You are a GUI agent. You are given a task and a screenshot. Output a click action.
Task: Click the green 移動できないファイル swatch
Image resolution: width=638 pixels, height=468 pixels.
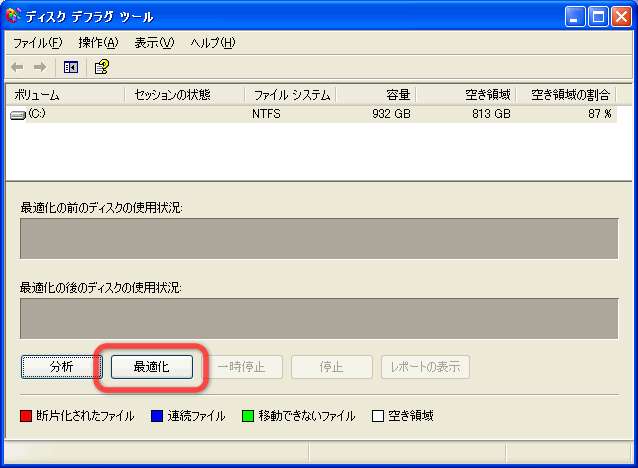248,416
